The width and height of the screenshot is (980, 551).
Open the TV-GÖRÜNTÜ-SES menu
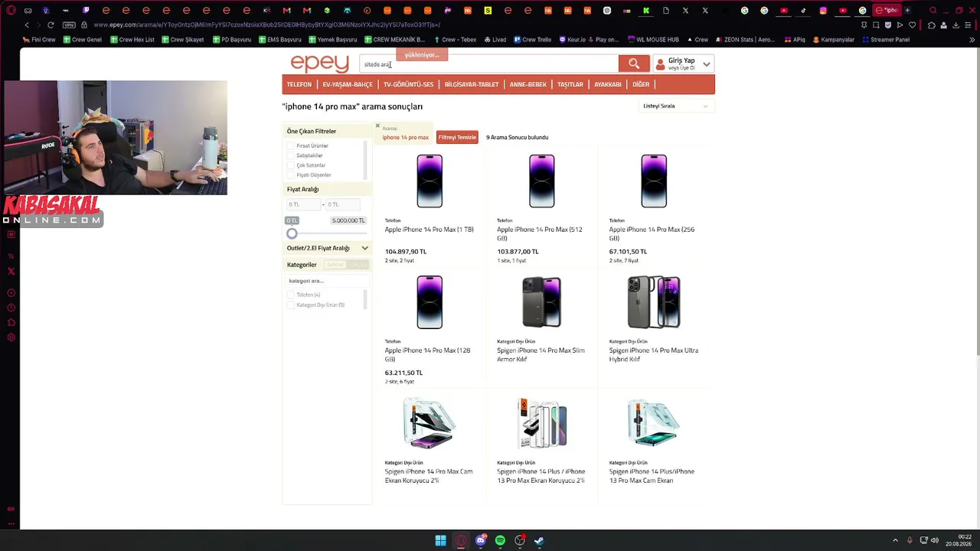click(408, 84)
